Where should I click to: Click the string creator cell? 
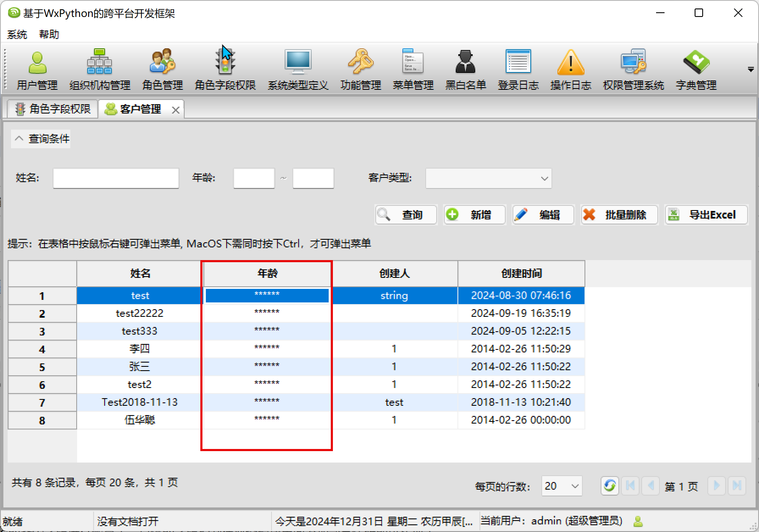point(394,296)
